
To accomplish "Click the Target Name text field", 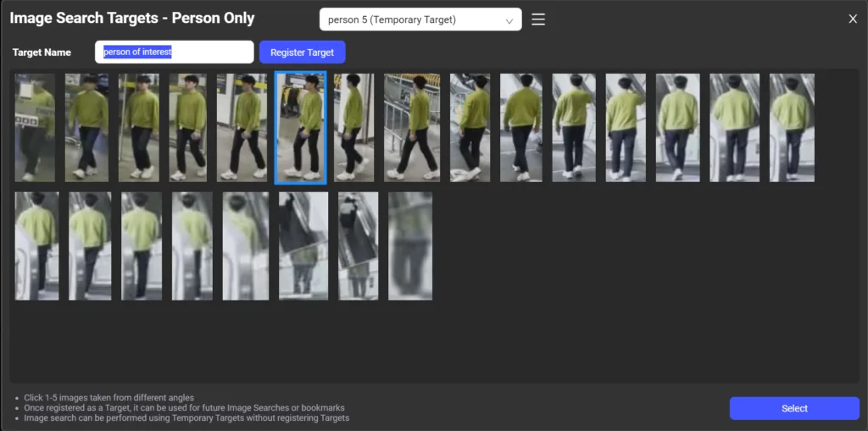I will (174, 52).
